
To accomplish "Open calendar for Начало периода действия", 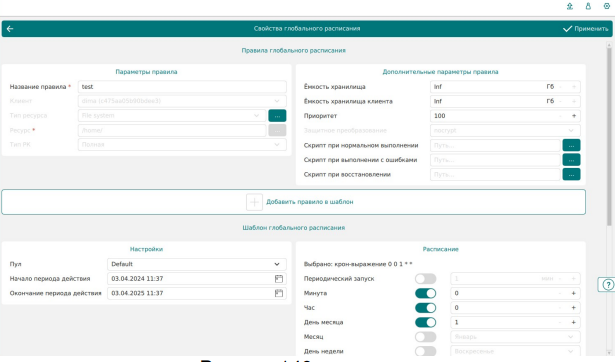I will [x=278, y=278].
